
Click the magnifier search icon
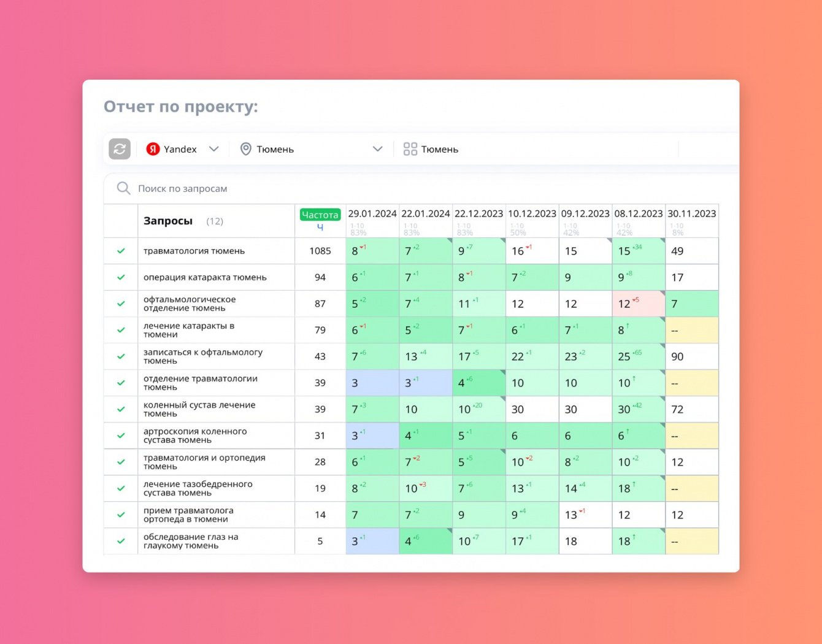coord(123,188)
